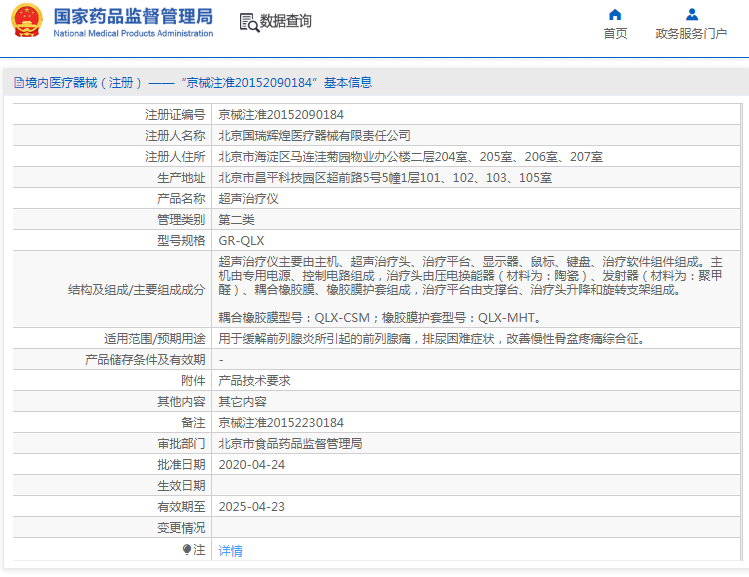
Task: Click the lightbulb icon beside 注
Action: (187, 550)
